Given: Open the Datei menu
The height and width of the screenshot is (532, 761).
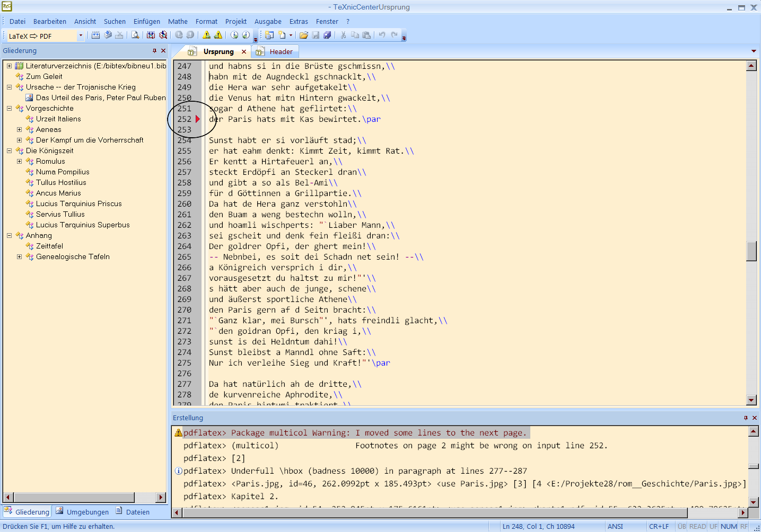Looking at the screenshot, I should click(18, 21).
